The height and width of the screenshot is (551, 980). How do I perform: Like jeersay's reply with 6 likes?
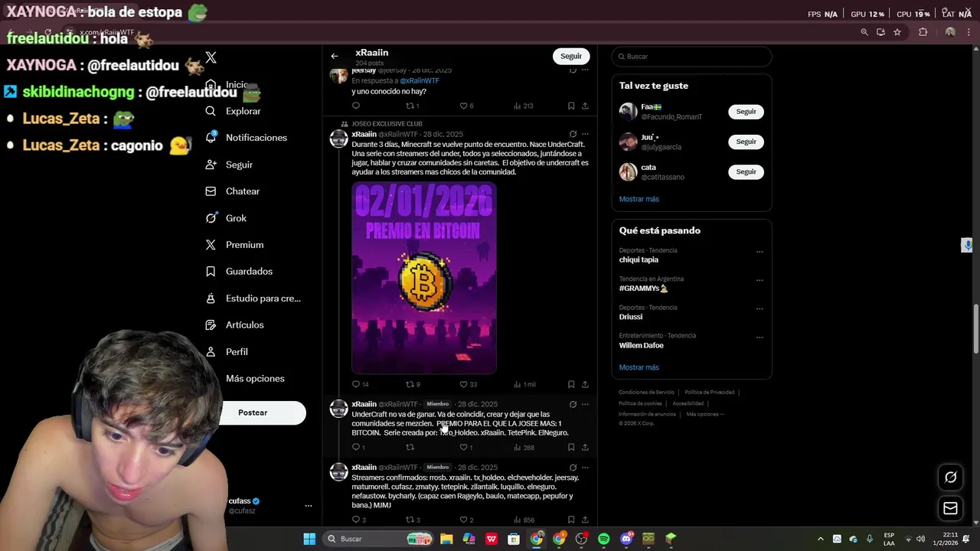464,106
